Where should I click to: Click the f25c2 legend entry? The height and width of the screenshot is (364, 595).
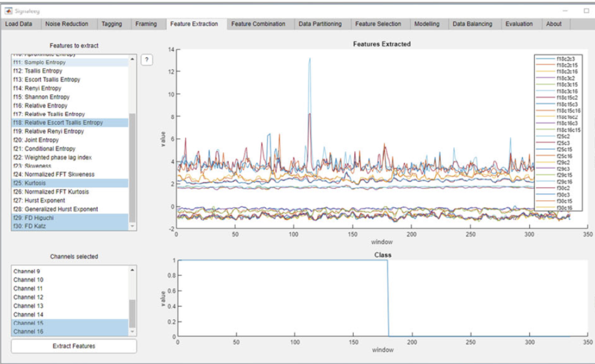pos(559,136)
